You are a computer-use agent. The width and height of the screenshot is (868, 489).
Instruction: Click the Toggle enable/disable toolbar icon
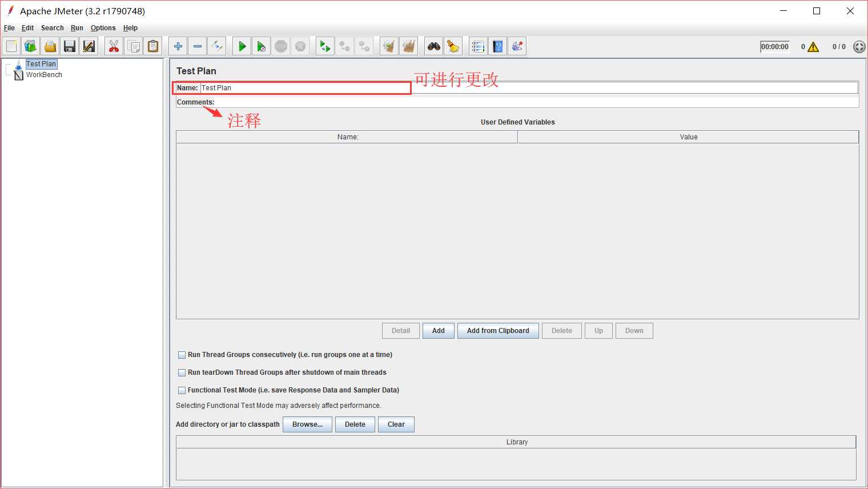point(217,46)
